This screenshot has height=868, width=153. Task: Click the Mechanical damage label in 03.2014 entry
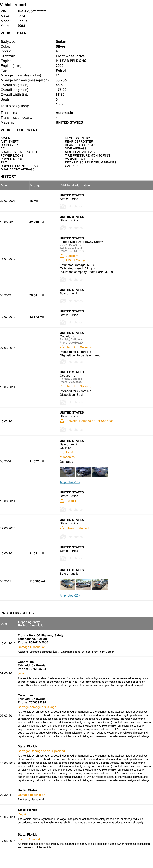click(68, 457)
